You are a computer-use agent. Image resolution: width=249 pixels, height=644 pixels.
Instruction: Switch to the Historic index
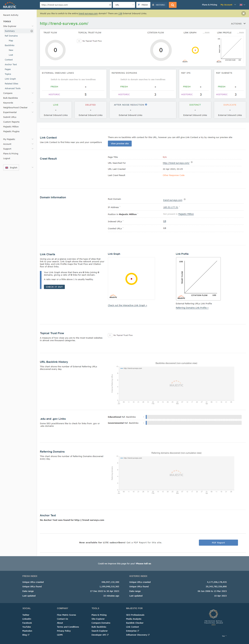click(x=159, y=5)
